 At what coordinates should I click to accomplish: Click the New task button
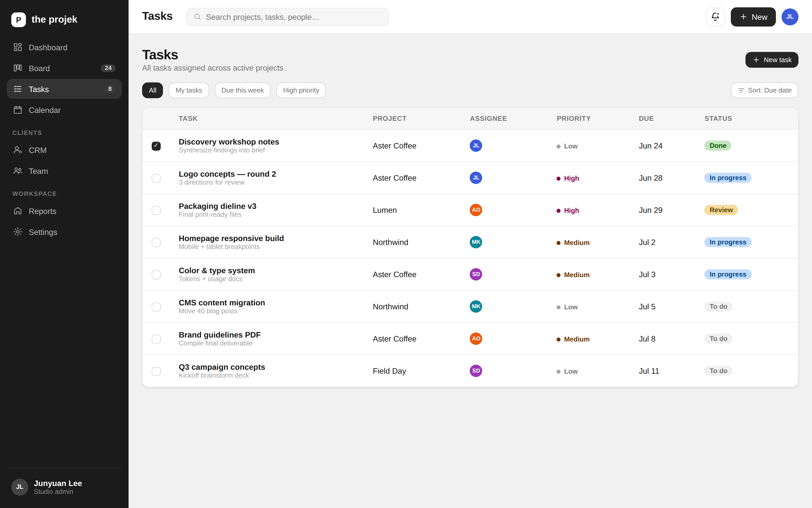(x=772, y=60)
